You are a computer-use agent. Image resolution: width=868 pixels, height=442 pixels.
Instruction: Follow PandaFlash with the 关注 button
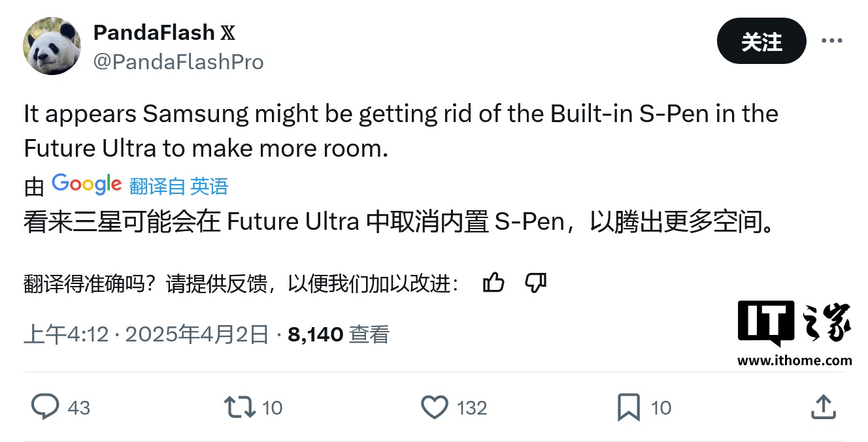pyautogui.click(x=761, y=41)
